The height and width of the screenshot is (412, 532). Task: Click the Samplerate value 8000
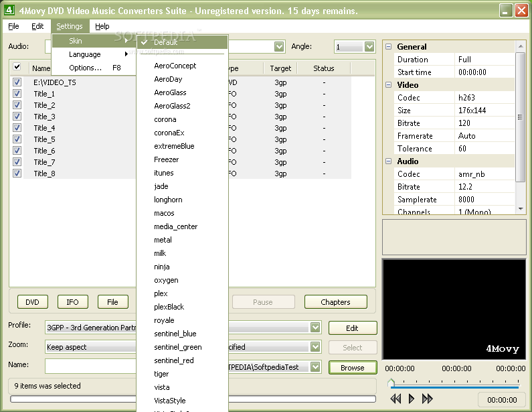pos(466,200)
